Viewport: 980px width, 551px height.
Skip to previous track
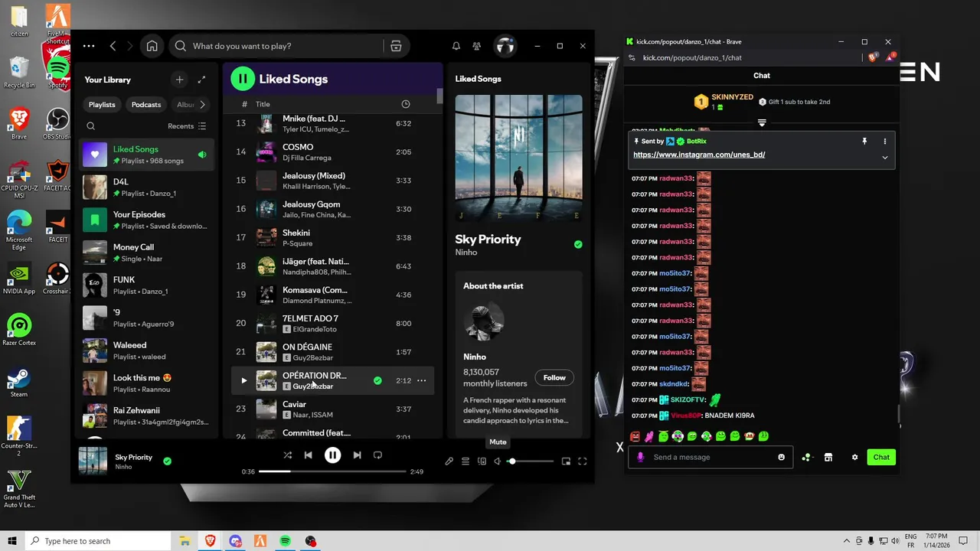point(308,455)
